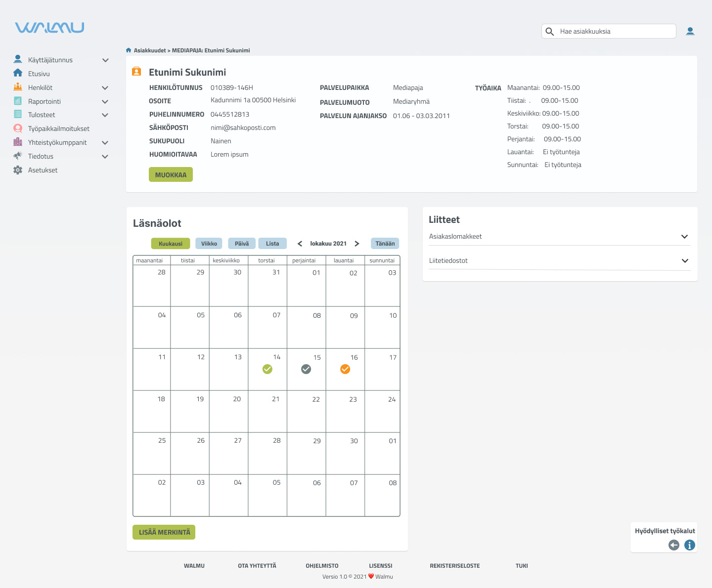
Task: Go to Etusivu via the house icon
Action: tap(18, 73)
